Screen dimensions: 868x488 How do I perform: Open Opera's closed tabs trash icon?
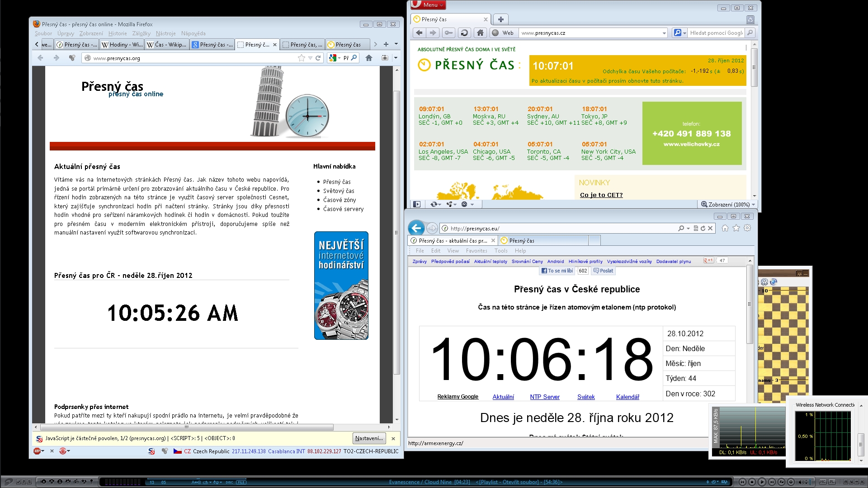pyautogui.click(x=750, y=19)
